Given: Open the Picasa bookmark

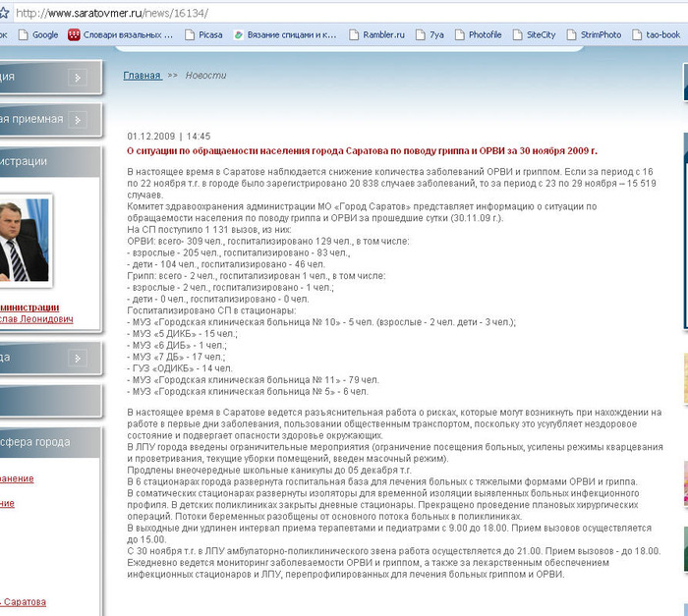Looking at the screenshot, I should pyautogui.click(x=204, y=34).
